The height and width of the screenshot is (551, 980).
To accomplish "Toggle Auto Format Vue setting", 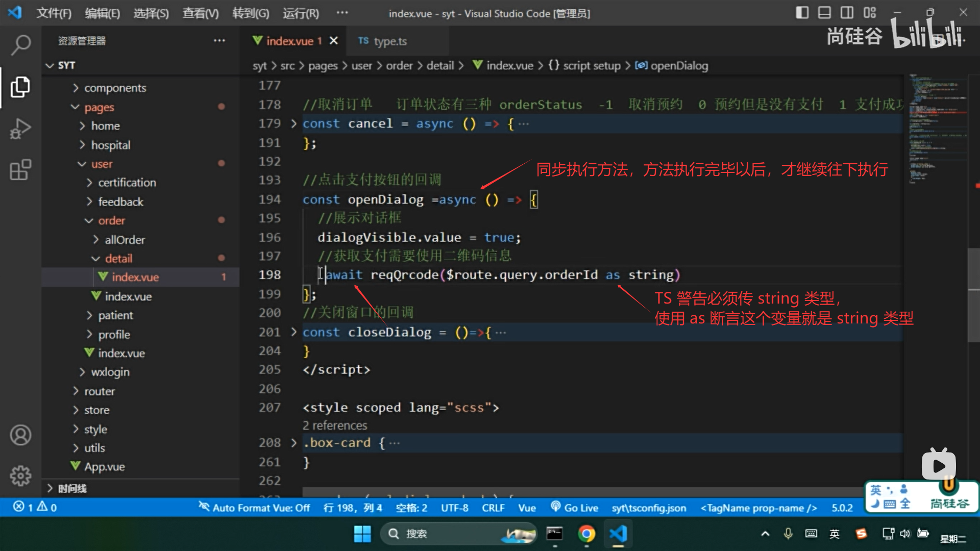I will pyautogui.click(x=254, y=508).
